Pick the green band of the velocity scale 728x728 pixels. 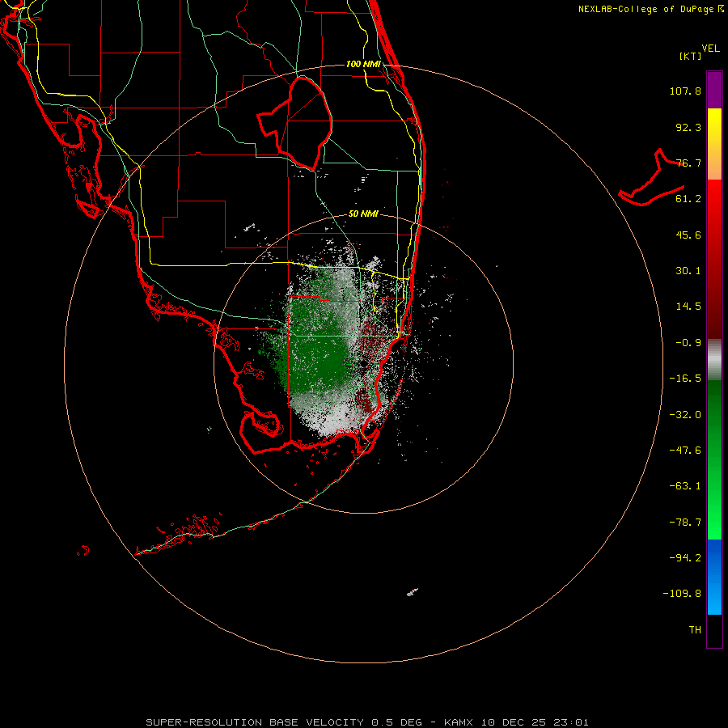click(x=714, y=459)
